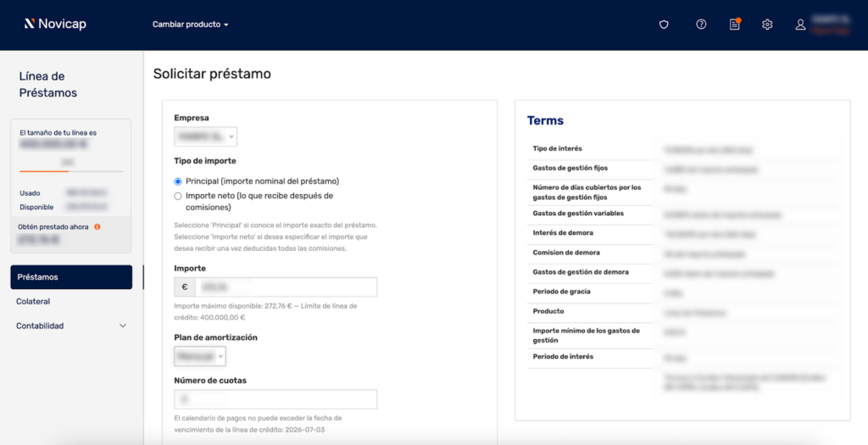The height and width of the screenshot is (445, 868).
Task: Open the Empresa dropdown
Action: (x=205, y=136)
